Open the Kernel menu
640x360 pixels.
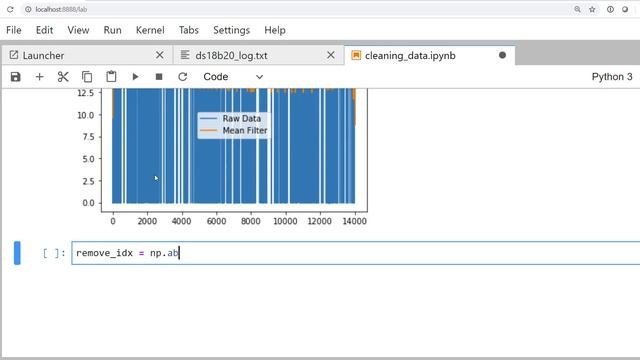pos(150,30)
